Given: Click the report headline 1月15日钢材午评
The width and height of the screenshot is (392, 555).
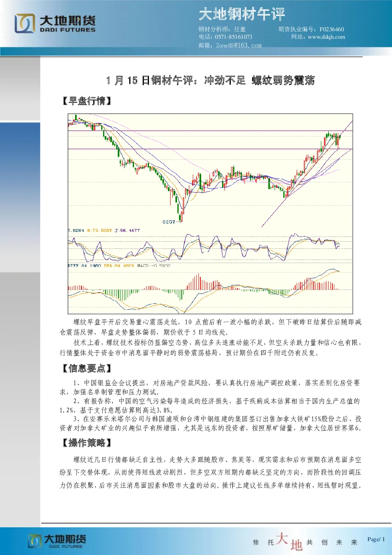Looking at the screenshot, I should click(x=210, y=80).
